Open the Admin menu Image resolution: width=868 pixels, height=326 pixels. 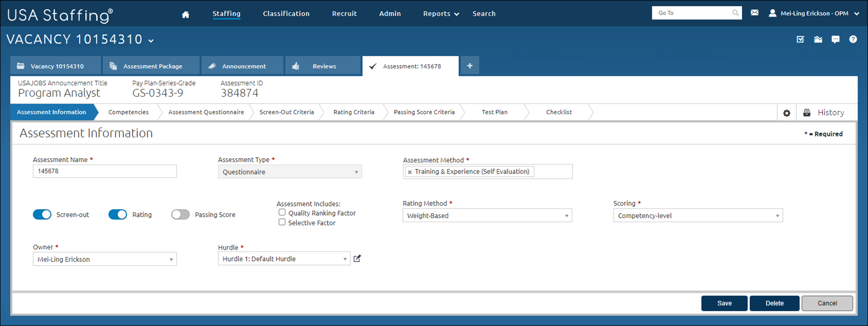(390, 14)
